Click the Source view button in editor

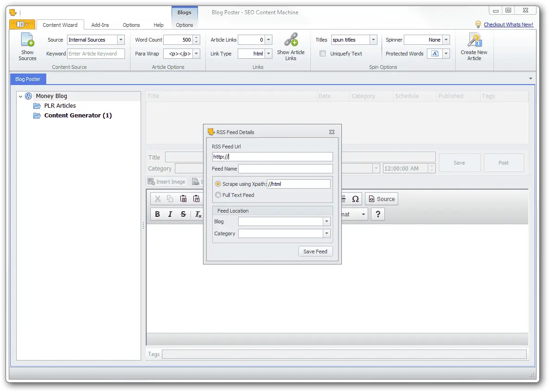382,199
